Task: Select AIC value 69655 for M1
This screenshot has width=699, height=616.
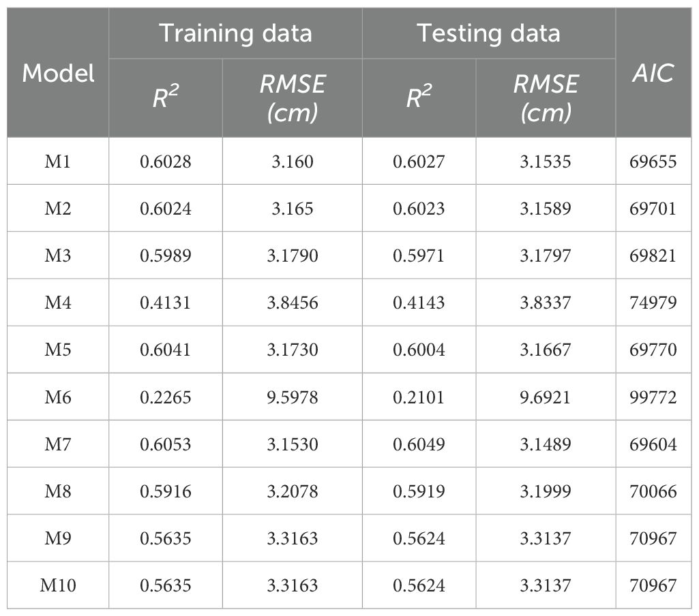Action: 653,161
